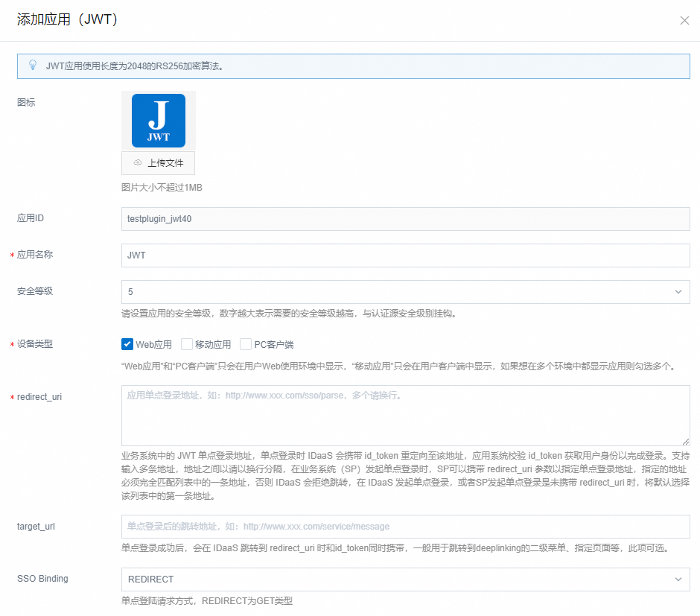Click the 添加应用 (JWT) dialog title
The width and height of the screenshot is (700, 616).
(67, 20)
